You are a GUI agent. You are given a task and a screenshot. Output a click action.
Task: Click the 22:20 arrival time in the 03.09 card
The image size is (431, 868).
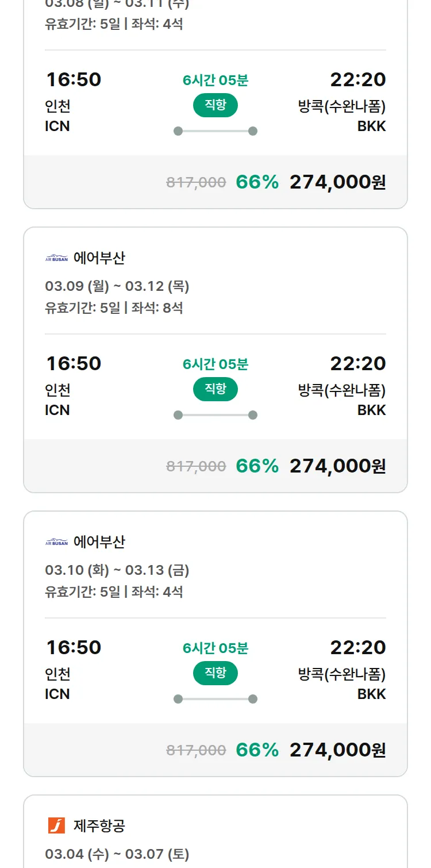(x=357, y=363)
